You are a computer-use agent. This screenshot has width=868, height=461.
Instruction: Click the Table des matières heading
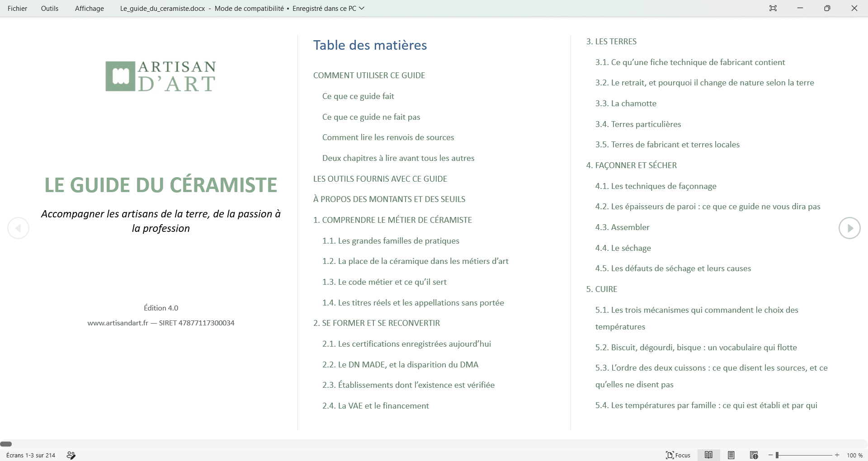pos(370,45)
